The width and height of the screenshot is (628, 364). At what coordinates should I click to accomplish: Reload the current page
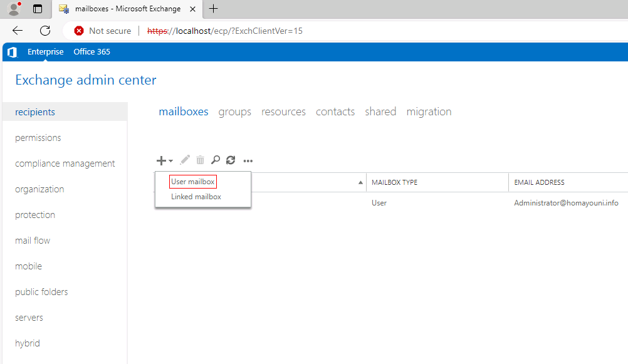tap(45, 31)
